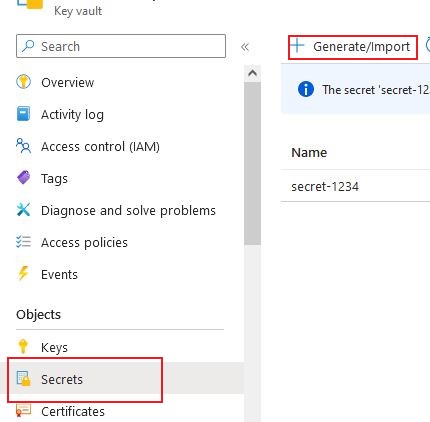The height and width of the screenshot is (422, 430).
Task: Click the Activity log book icon
Action: tap(23, 114)
